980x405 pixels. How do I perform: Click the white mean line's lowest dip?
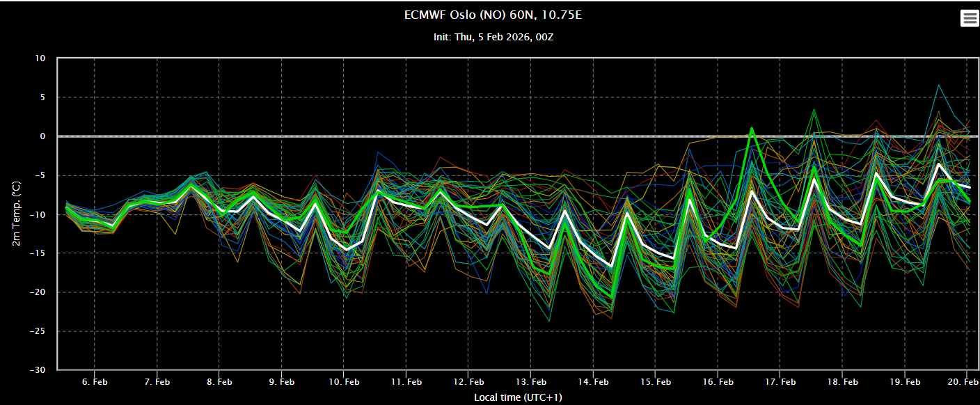point(612,267)
